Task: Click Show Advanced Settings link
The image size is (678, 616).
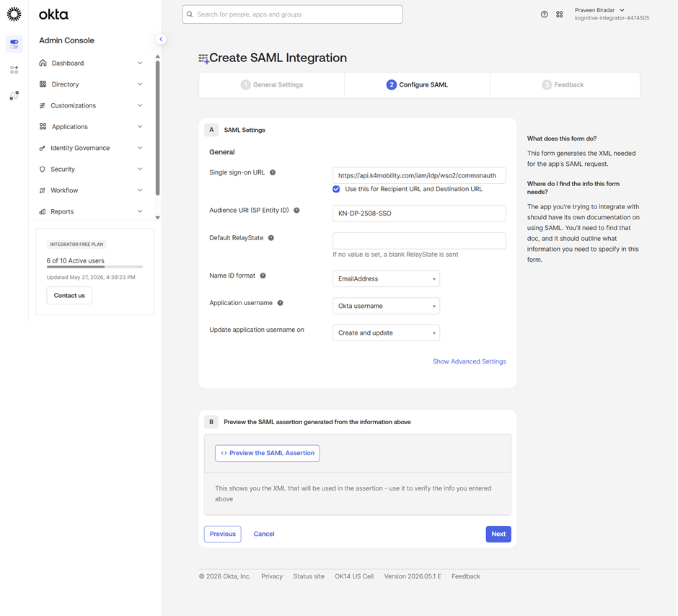Action: point(469,361)
